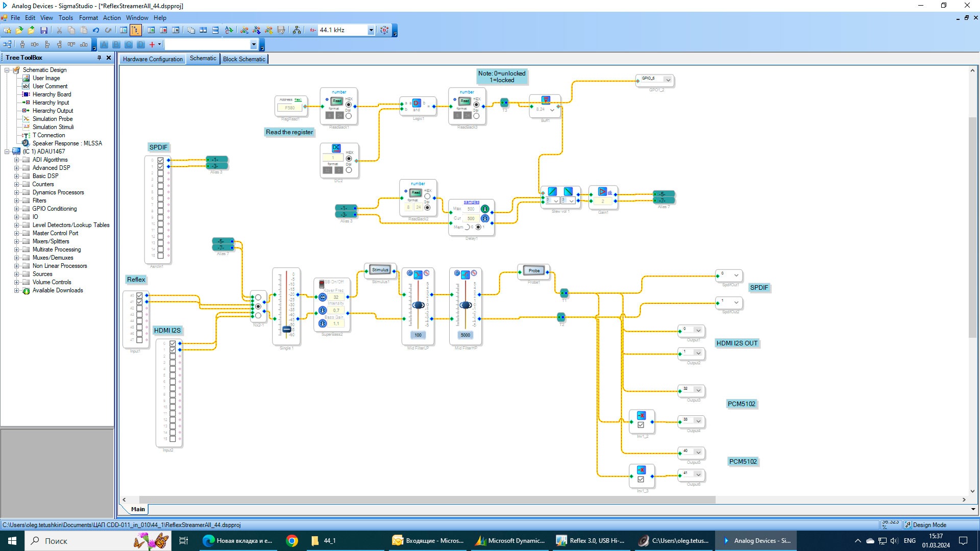The image size is (980, 551).
Task: Open the Buff1 8.24 format dropdown
Action: pos(552,110)
